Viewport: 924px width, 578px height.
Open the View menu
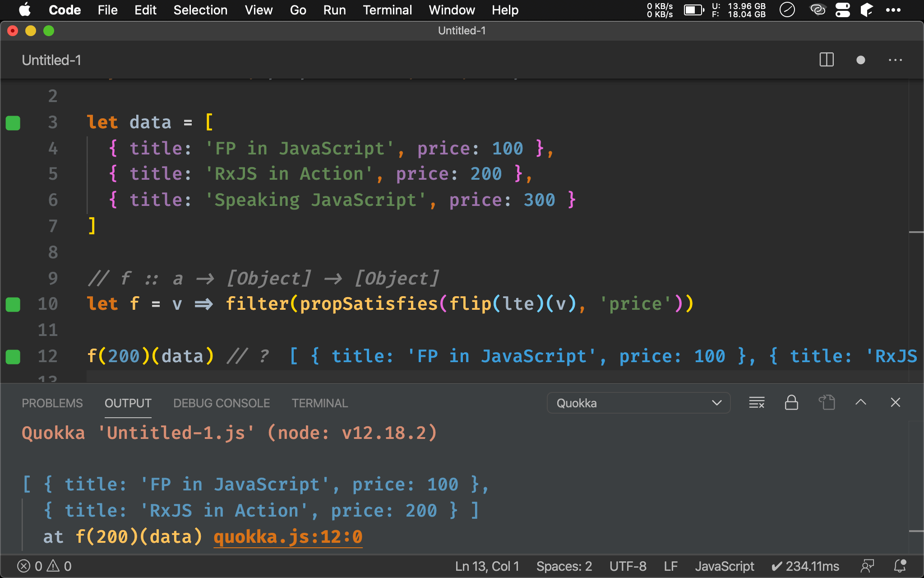point(259,10)
